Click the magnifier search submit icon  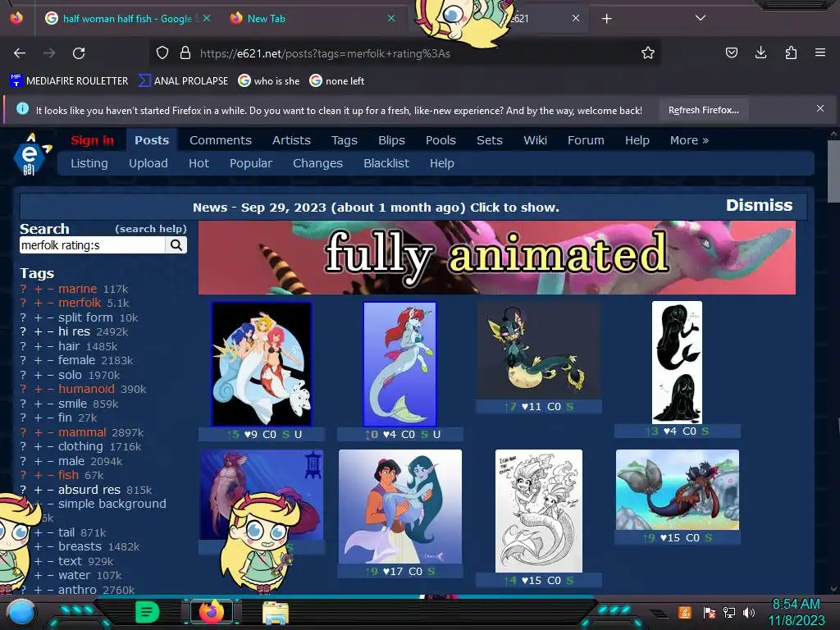coord(176,245)
